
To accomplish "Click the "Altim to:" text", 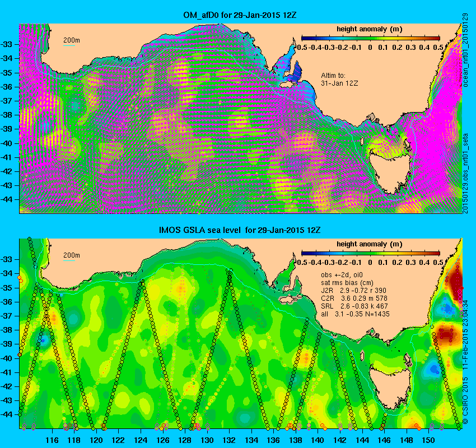I will (x=333, y=75).
